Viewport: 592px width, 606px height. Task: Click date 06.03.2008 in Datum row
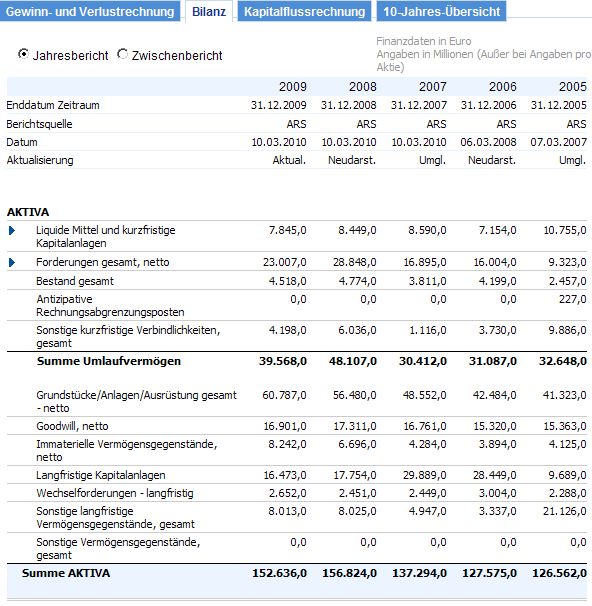click(x=488, y=142)
